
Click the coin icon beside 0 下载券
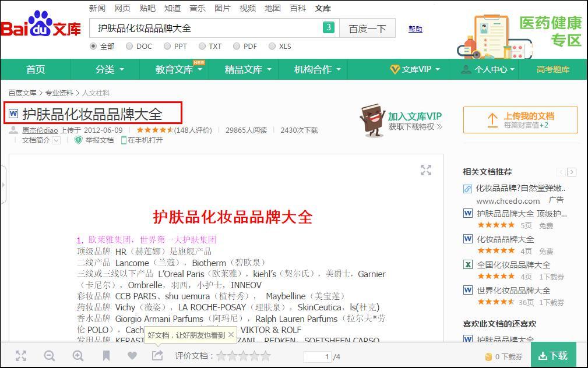[x=488, y=357]
